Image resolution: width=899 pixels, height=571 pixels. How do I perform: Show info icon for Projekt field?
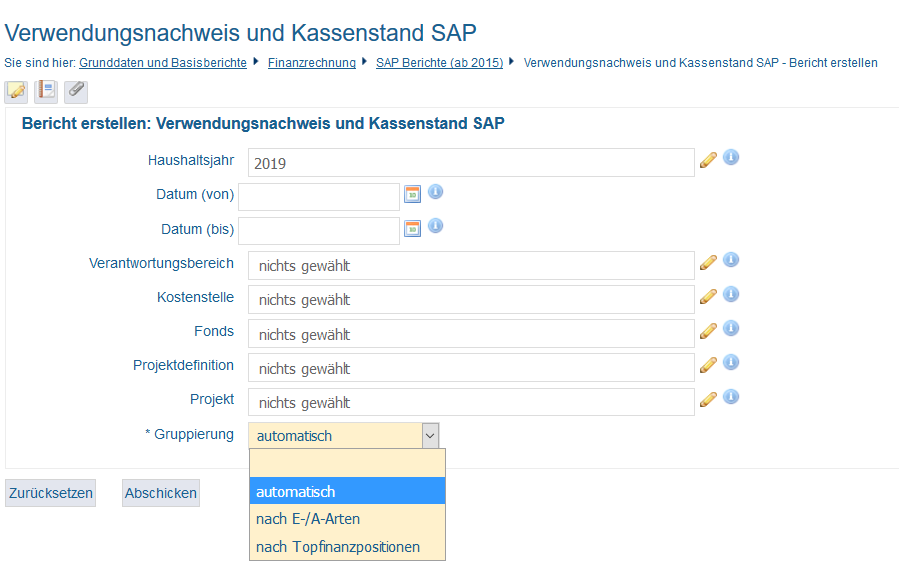click(731, 396)
